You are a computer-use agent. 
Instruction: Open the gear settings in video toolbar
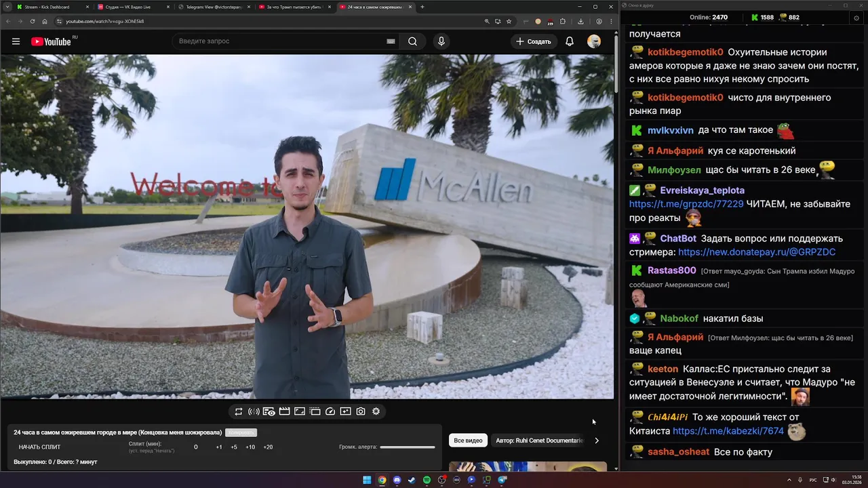point(376,411)
